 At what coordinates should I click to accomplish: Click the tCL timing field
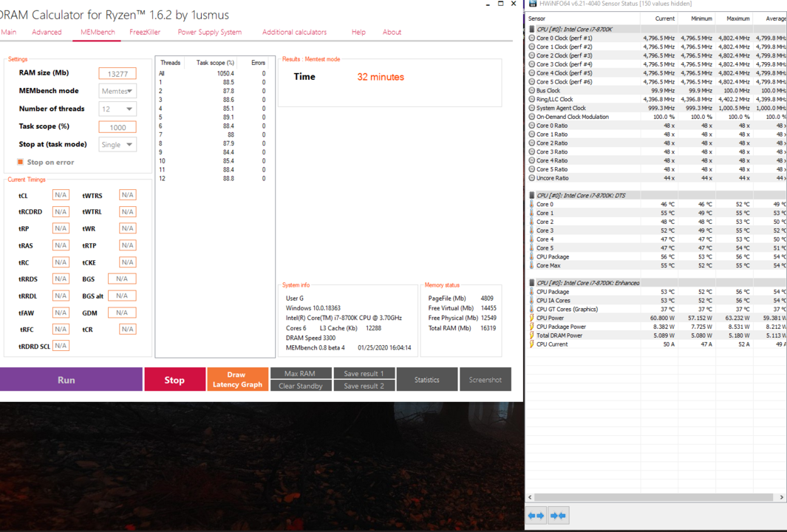[x=61, y=195]
